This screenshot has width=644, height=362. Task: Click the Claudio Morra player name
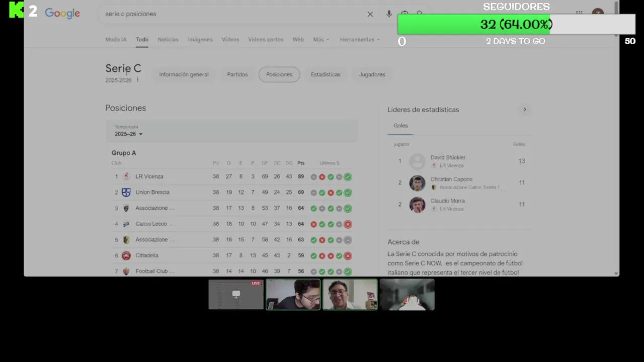447,201
